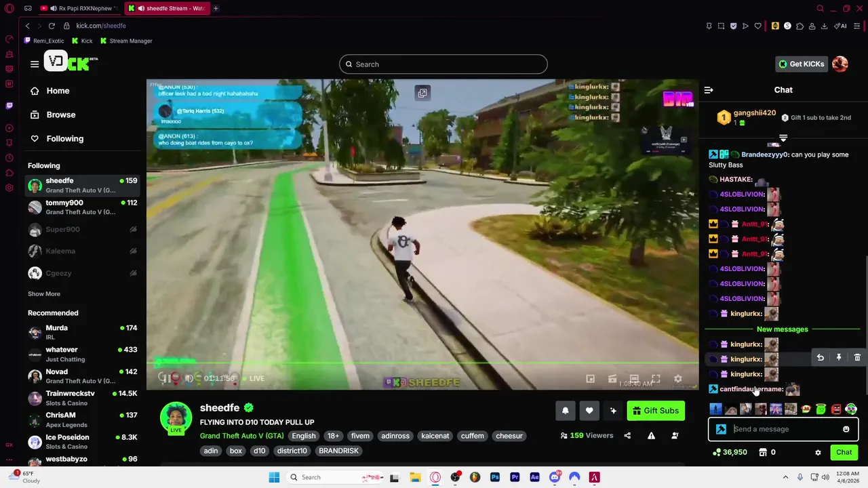Image resolution: width=868 pixels, height=488 pixels.
Task: Open the channel shop icon
Action: click(763, 452)
